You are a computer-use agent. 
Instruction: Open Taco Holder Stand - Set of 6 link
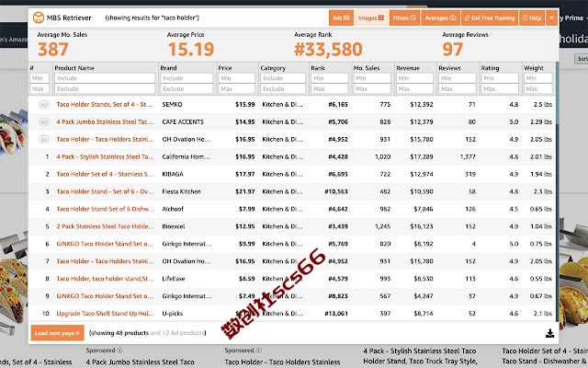tap(105, 191)
